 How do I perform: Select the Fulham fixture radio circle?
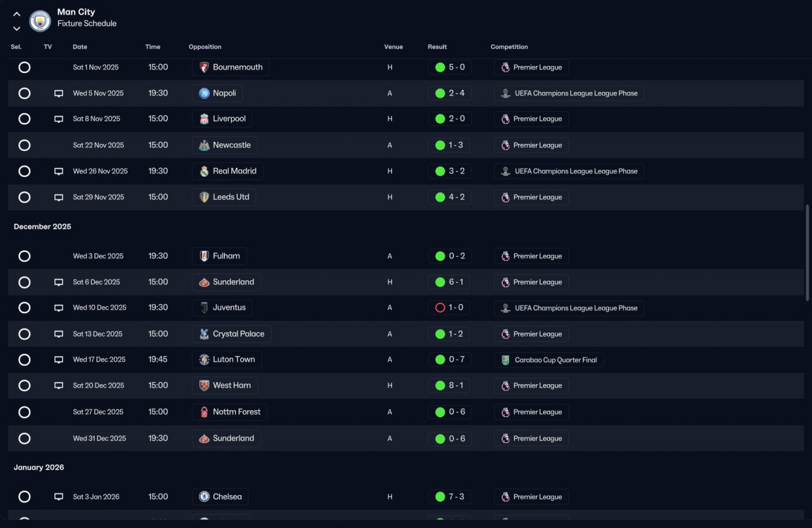pos(24,256)
